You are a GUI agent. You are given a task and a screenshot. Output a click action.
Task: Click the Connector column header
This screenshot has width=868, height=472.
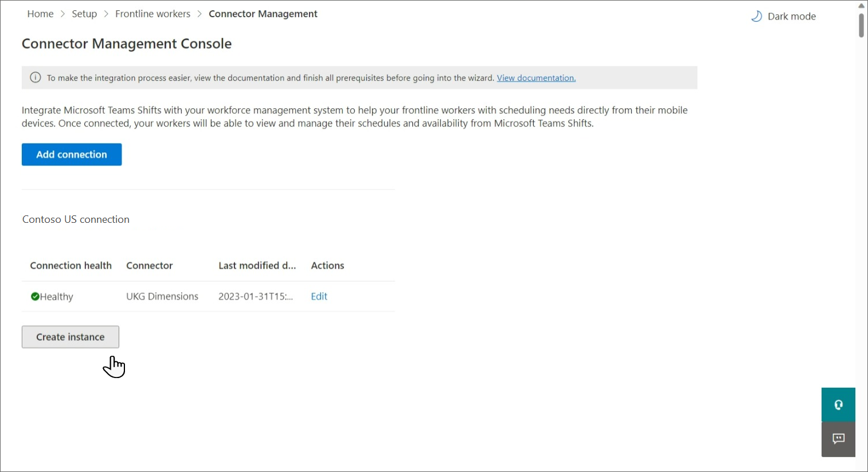click(149, 265)
